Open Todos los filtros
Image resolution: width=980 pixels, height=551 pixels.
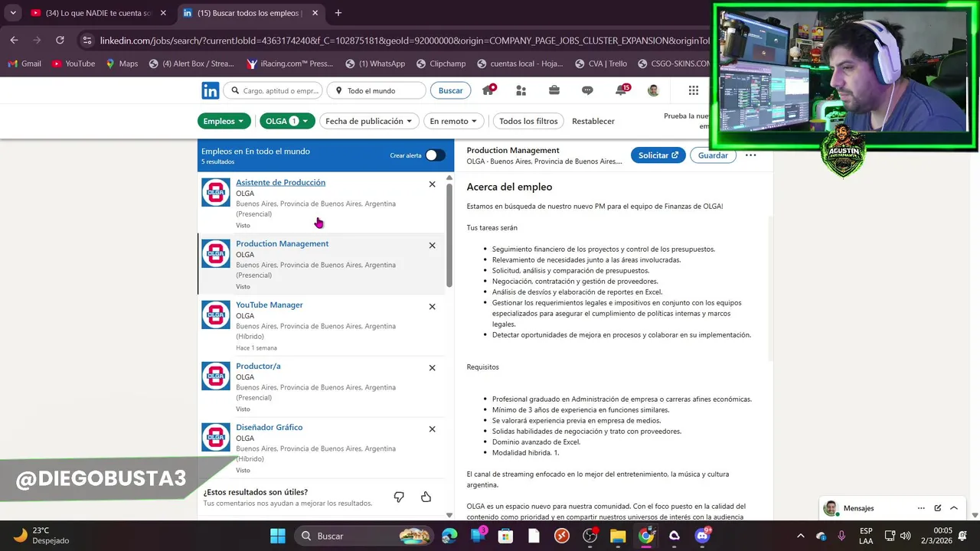[x=528, y=121]
